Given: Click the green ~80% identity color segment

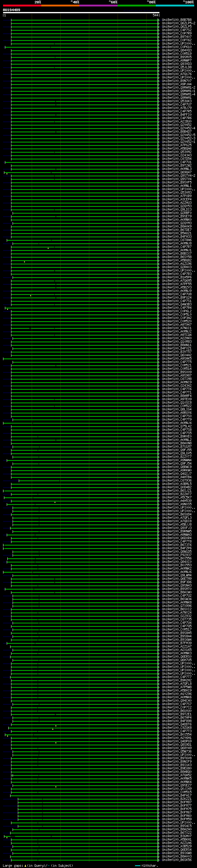Looking at the screenshot, I should click(x=137, y=6).
